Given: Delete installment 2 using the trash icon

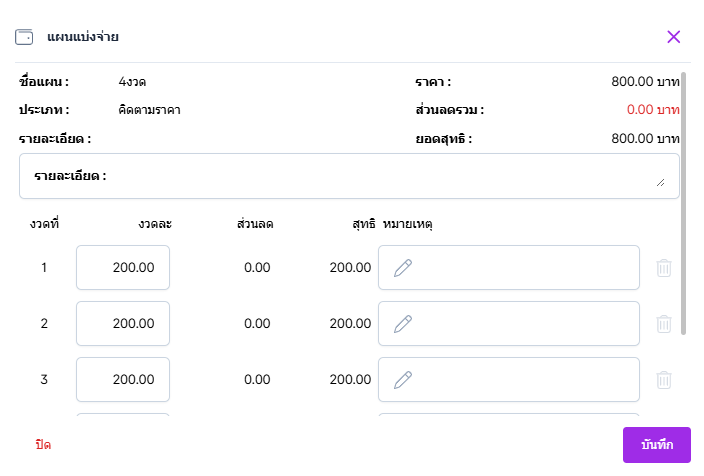Looking at the screenshot, I should tap(663, 324).
